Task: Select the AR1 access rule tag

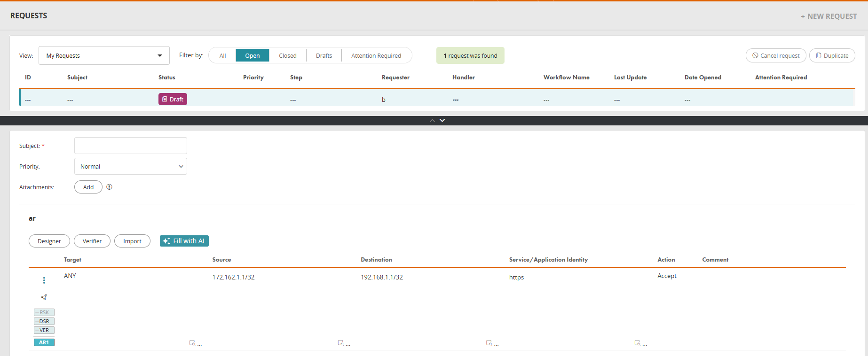Action: (x=44, y=342)
